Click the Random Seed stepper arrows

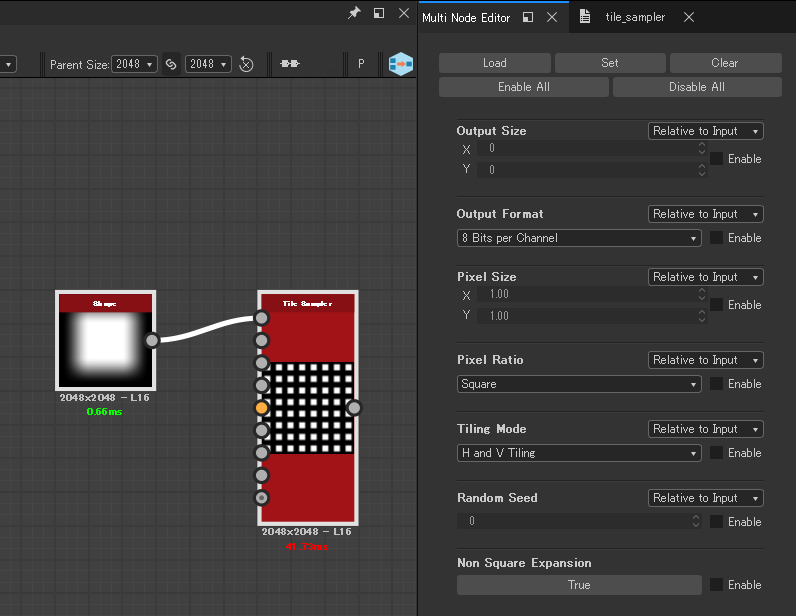696,521
